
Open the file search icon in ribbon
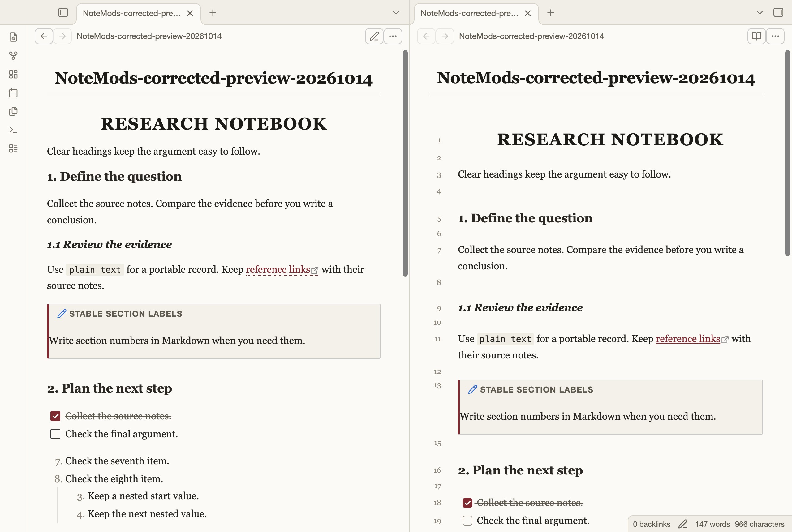point(13,37)
